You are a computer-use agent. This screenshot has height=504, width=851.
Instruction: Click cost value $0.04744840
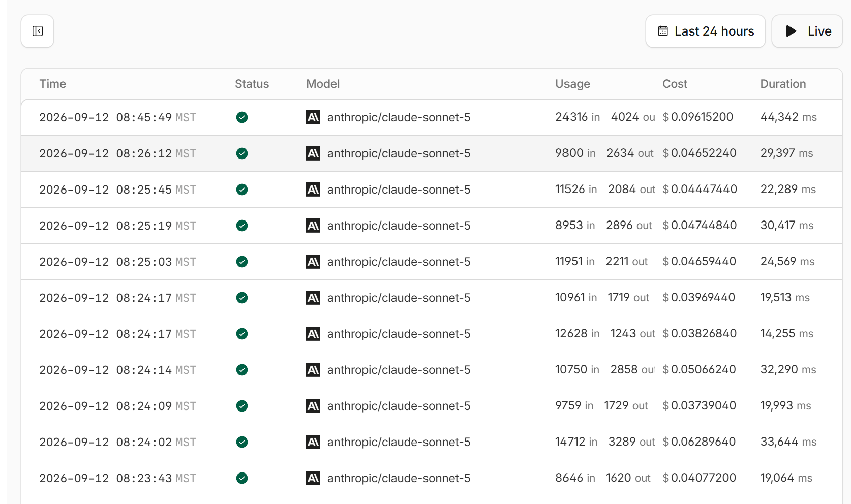(700, 225)
